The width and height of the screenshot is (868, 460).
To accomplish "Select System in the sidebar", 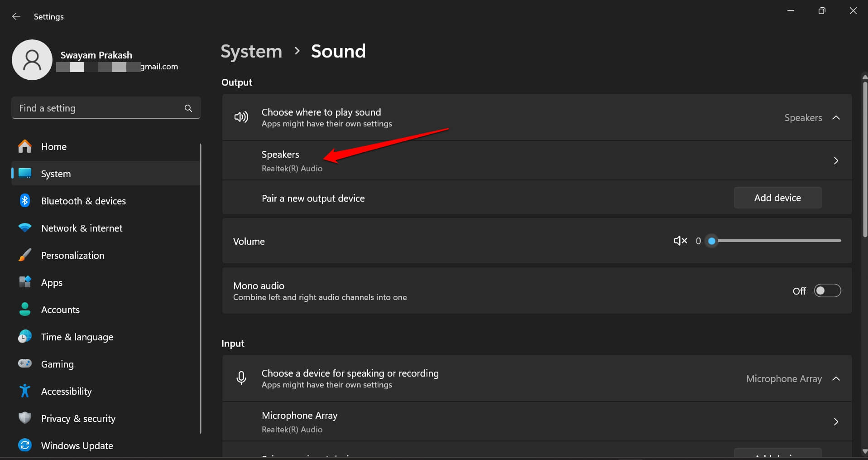I will click(x=56, y=173).
